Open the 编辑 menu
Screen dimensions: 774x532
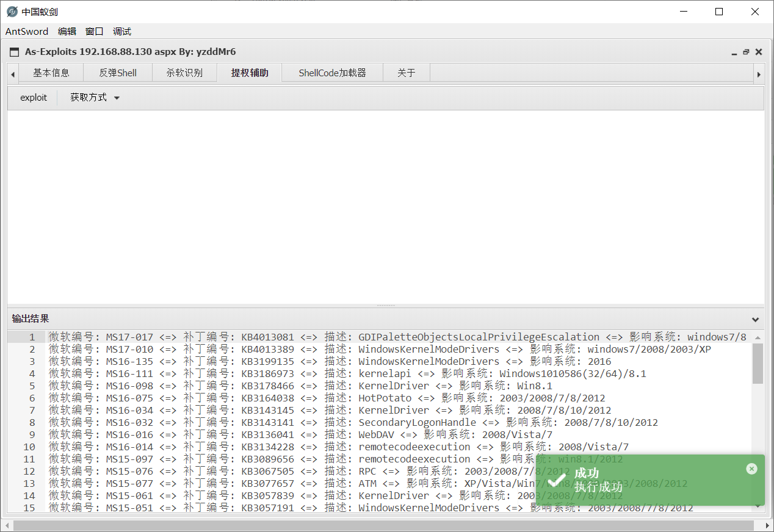click(x=67, y=31)
